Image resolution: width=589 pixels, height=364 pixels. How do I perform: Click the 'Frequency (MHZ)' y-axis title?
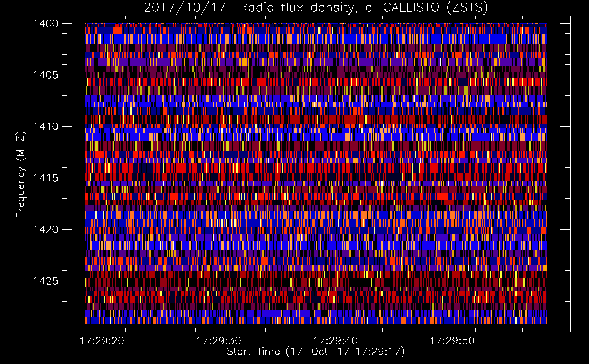point(21,175)
